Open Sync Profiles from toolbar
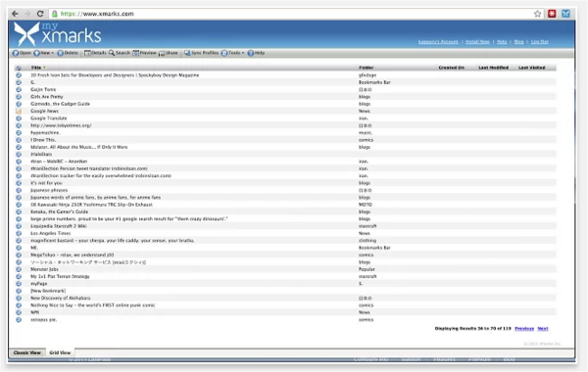 [x=201, y=53]
